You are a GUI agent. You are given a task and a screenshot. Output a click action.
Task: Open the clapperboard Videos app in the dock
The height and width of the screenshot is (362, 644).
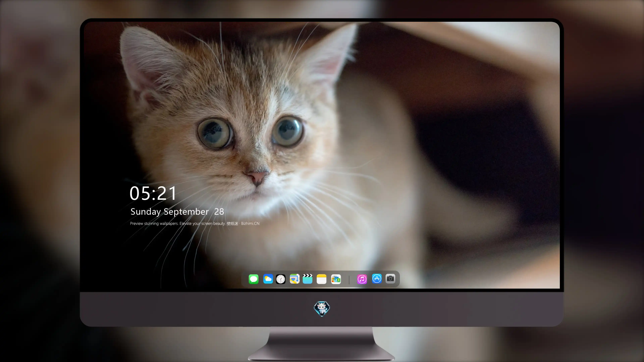(x=308, y=279)
